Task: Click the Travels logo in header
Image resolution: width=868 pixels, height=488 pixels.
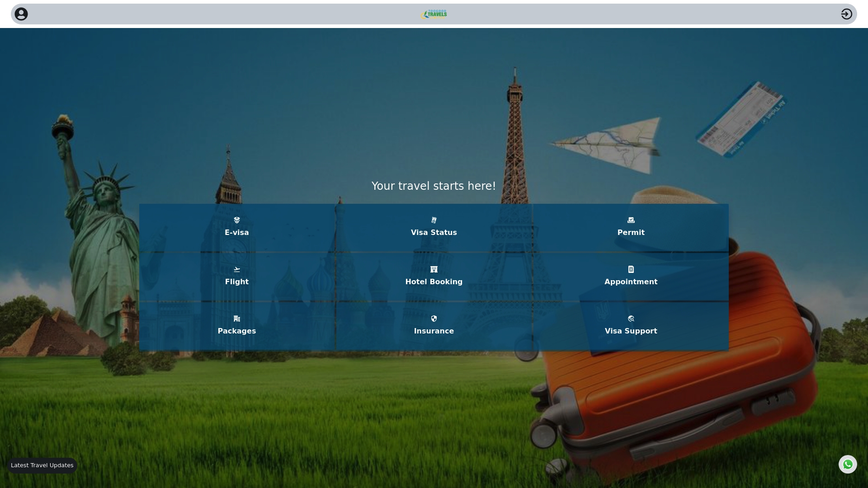Action: point(434,14)
